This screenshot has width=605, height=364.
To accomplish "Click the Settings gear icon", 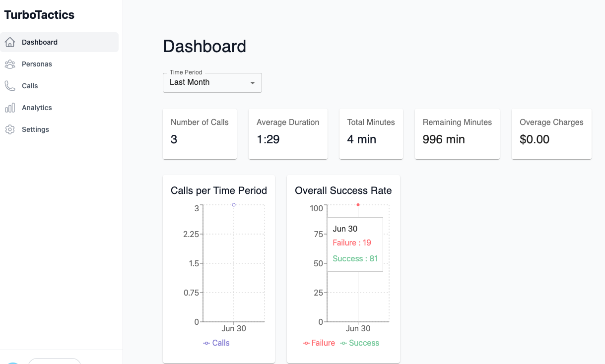I will point(9,129).
